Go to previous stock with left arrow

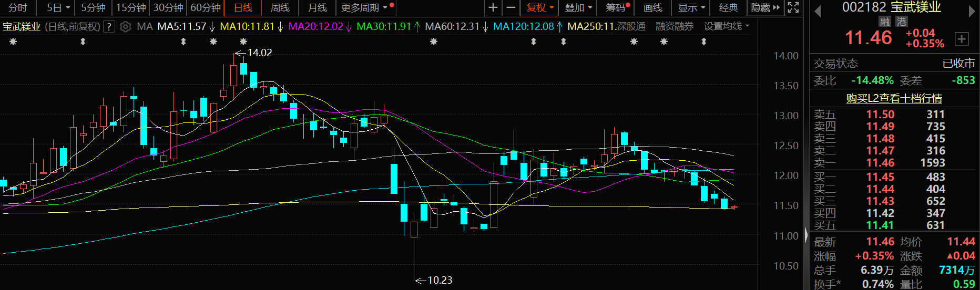tap(817, 11)
